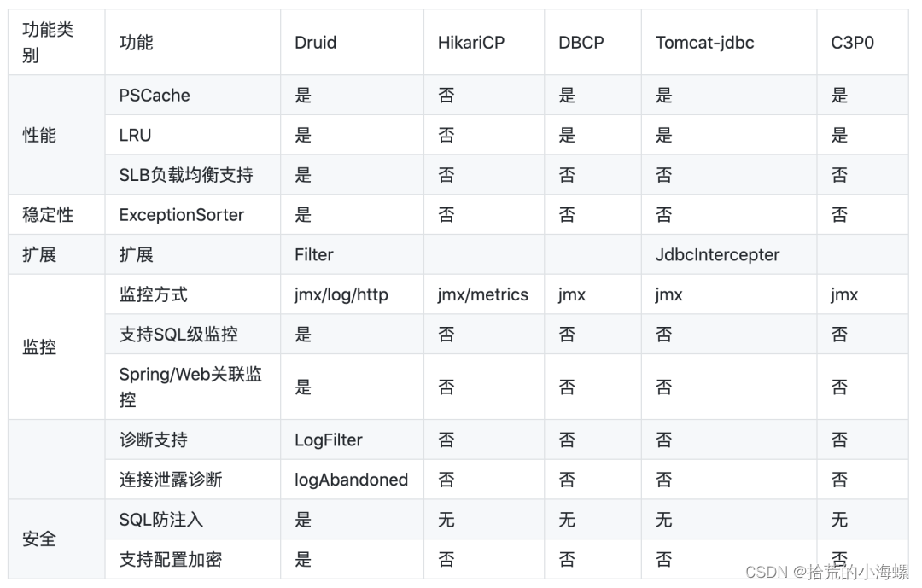
Task: Select the ExceptionSorter cell
Action: point(193,214)
